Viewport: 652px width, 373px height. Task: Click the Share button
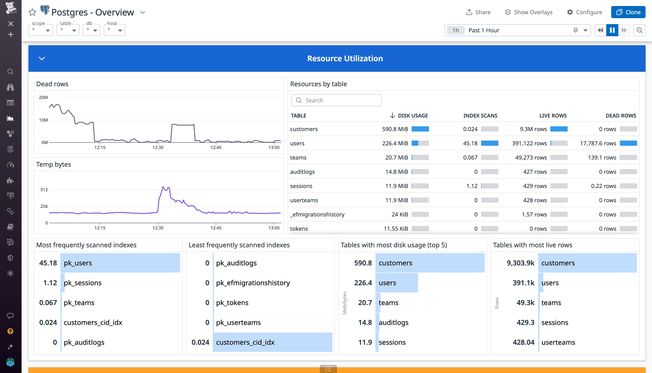pos(478,12)
